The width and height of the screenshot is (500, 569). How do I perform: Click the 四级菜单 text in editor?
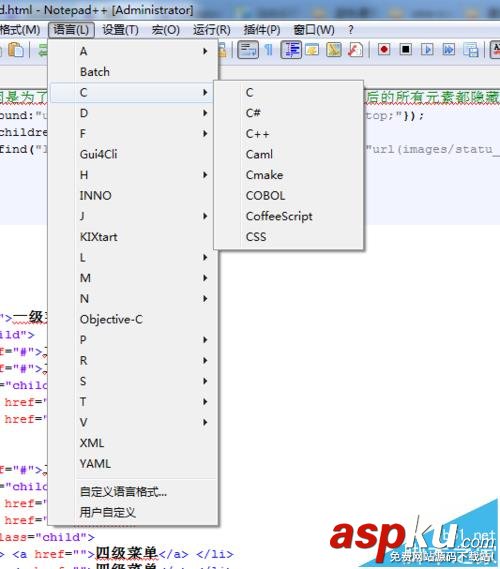tap(127, 553)
